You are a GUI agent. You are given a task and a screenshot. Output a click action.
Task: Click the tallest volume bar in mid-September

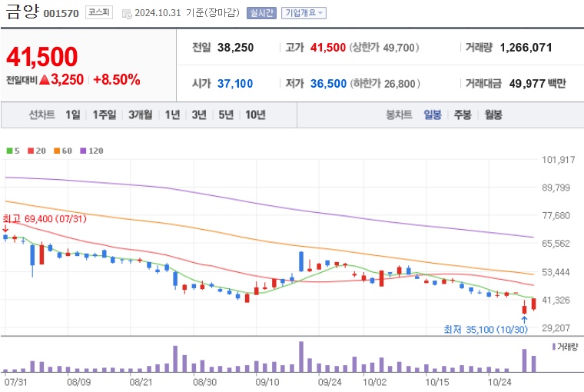(x=301, y=357)
